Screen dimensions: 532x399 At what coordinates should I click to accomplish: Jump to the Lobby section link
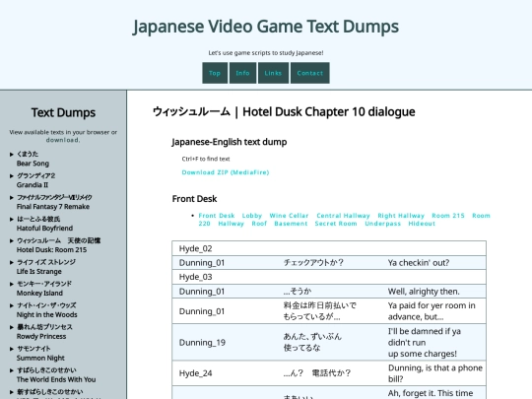(252, 216)
